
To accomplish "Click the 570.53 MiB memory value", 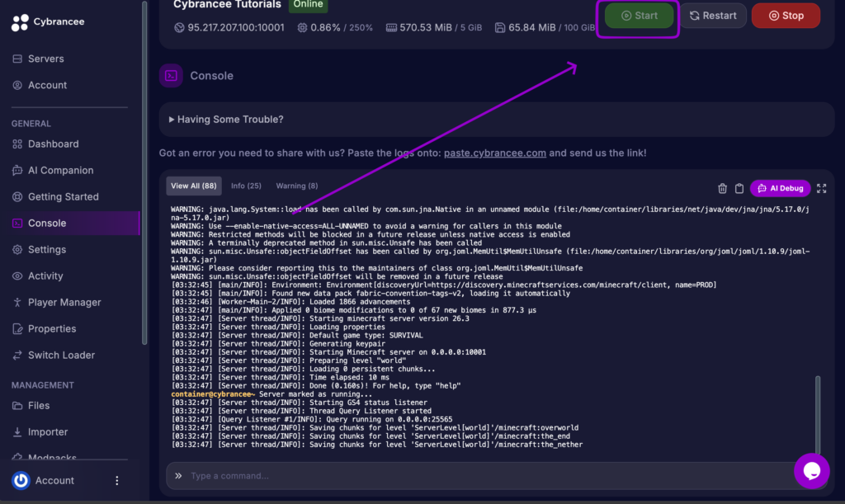I will (425, 27).
